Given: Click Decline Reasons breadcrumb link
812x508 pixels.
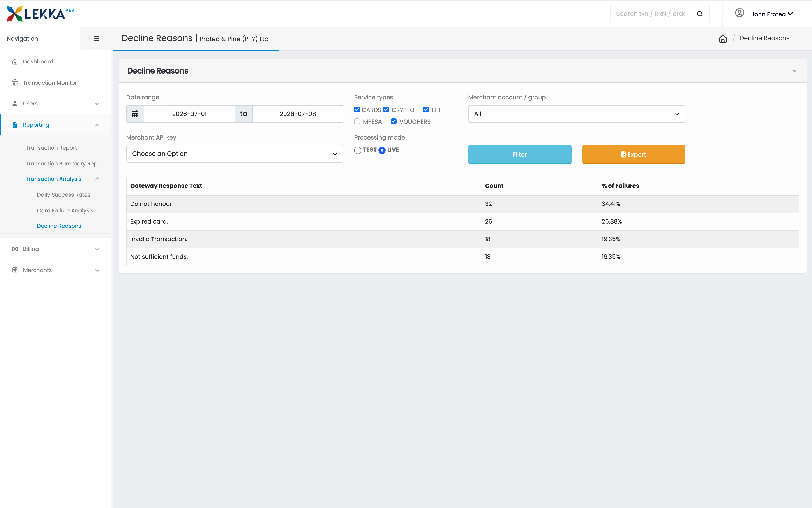Looking at the screenshot, I should [x=764, y=38].
